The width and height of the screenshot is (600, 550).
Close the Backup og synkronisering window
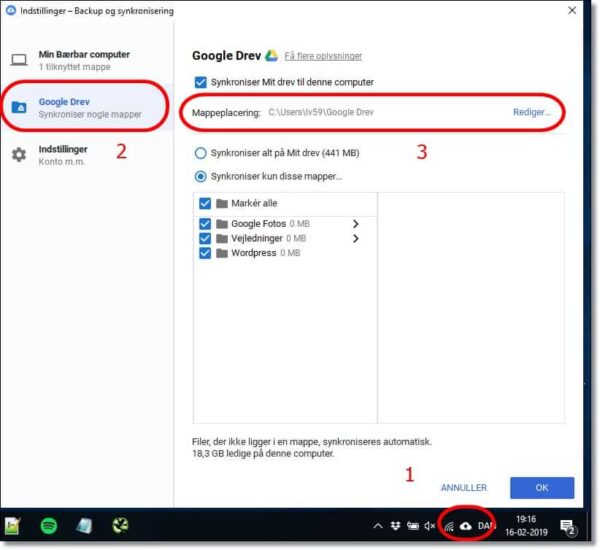572,10
